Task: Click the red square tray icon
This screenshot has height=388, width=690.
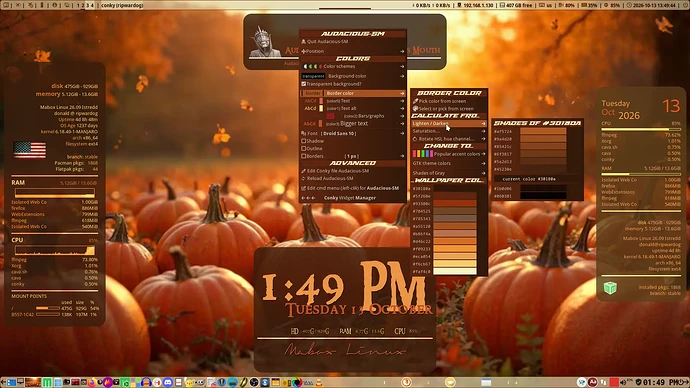Action: 614,382
